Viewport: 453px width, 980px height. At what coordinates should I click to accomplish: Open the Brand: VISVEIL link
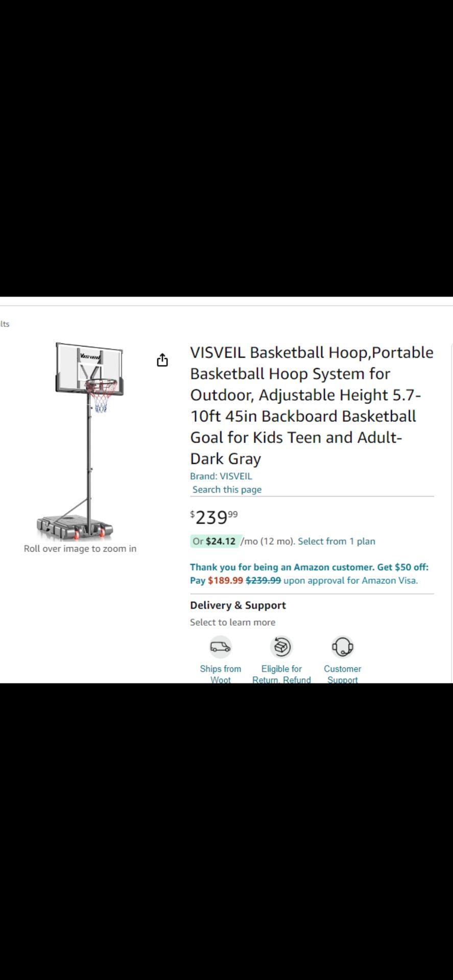click(x=221, y=476)
